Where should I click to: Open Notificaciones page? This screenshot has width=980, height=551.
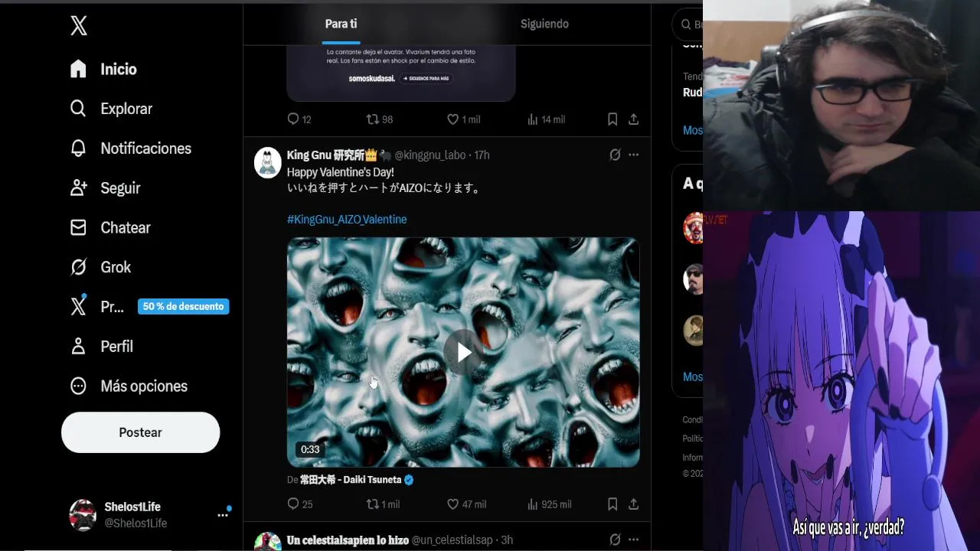coord(130,148)
